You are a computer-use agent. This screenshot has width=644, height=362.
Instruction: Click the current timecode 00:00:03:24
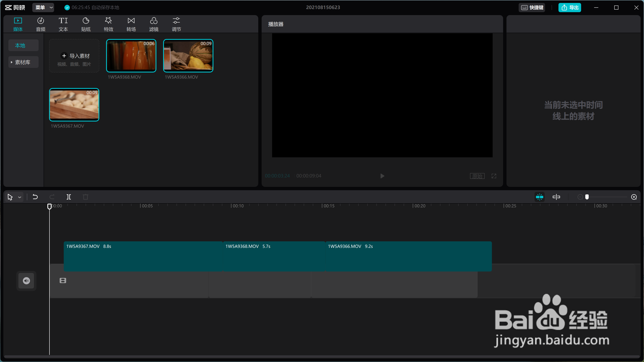277,176
